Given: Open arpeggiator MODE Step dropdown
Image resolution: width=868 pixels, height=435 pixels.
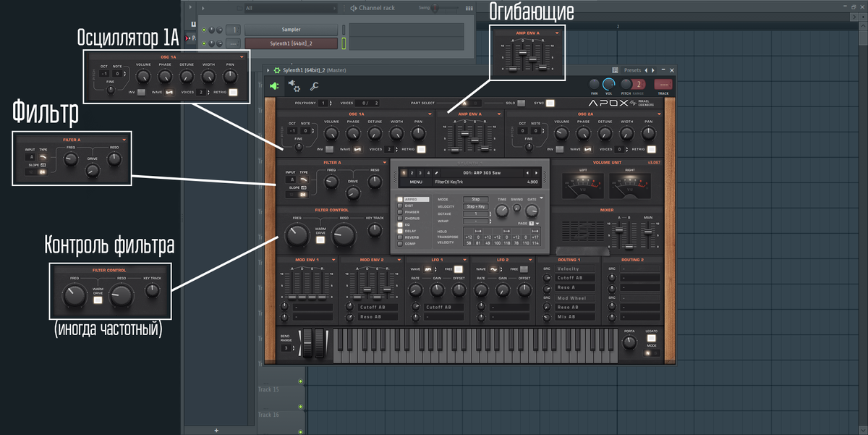Looking at the screenshot, I should click(x=475, y=199).
